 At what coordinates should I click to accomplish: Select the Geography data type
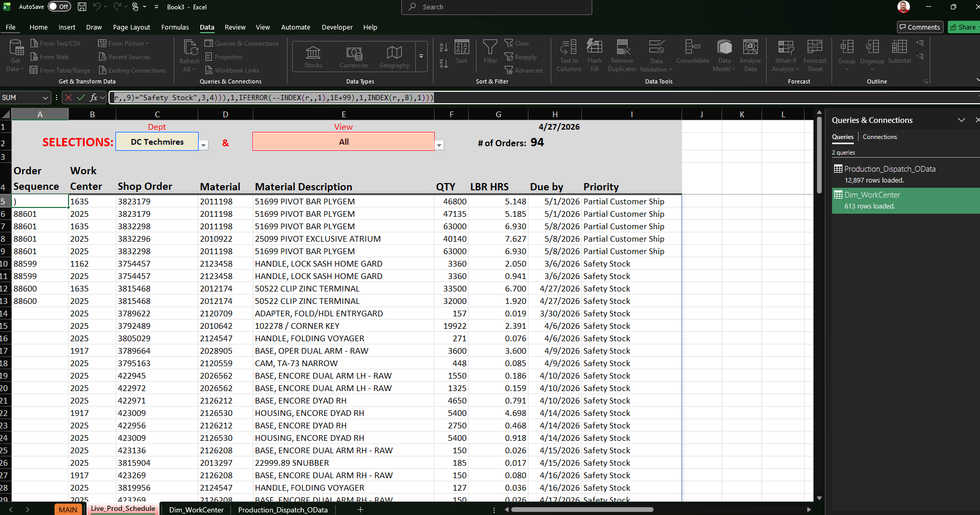pyautogui.click(x=394, y=57)
